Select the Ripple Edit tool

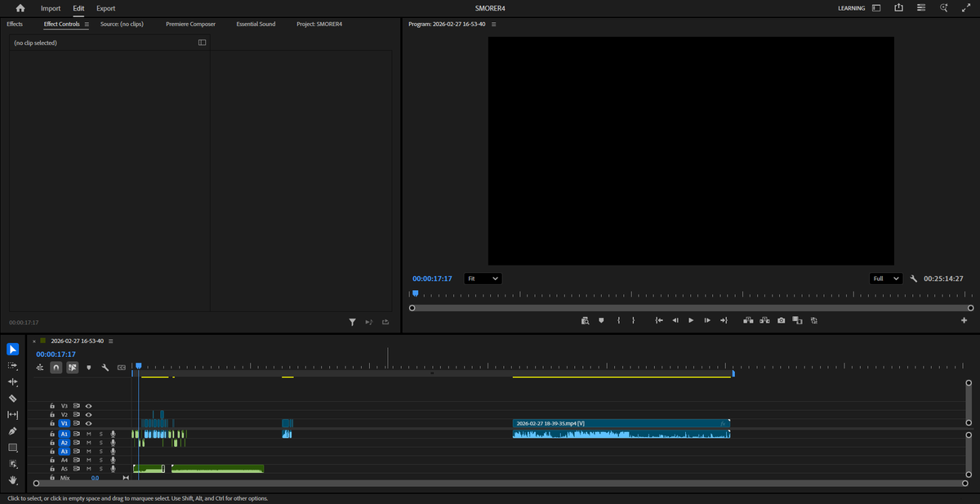12,382
